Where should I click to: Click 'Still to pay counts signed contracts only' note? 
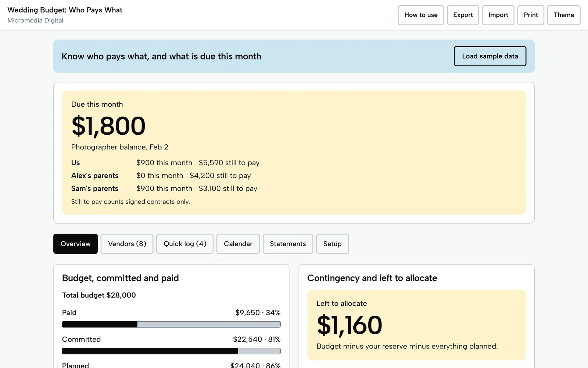(x=130, y=202)
